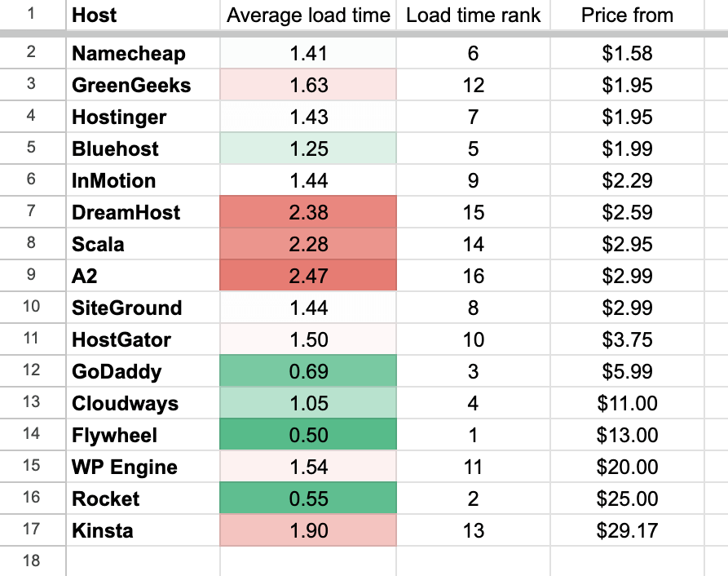Select the dark red 2.47 cell
The height and width of the screenshot is (576, 728).
pyautogui.click(x=308, y=277)
